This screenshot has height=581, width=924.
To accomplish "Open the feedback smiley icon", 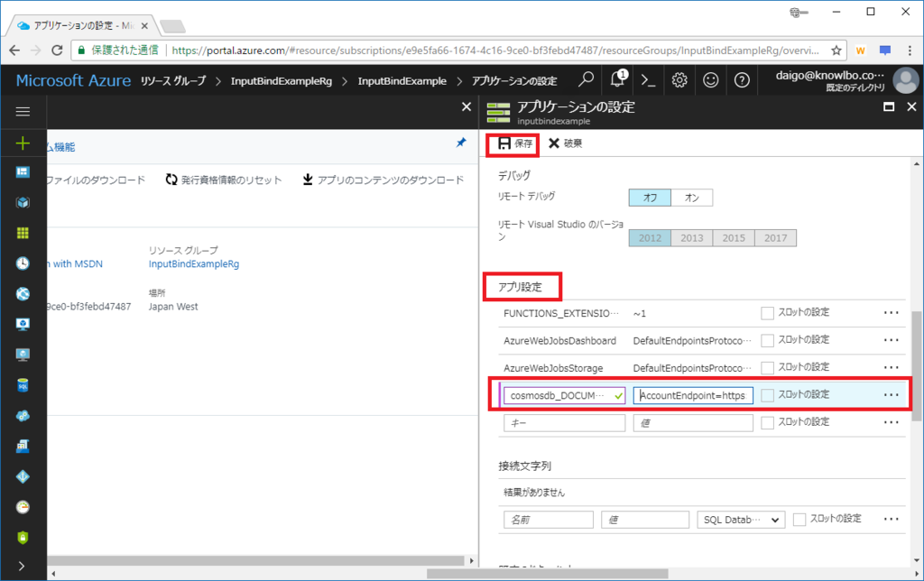I will tap(711, 80).
